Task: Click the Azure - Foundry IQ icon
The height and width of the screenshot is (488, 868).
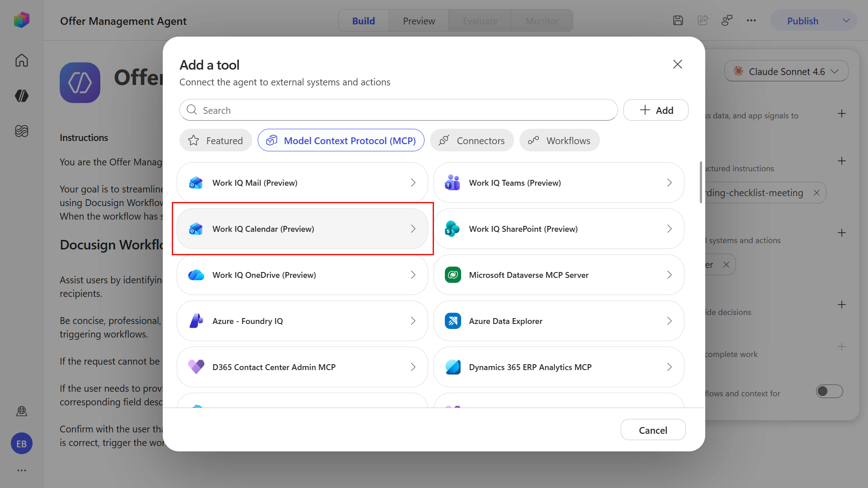Action: pos(196,321)
